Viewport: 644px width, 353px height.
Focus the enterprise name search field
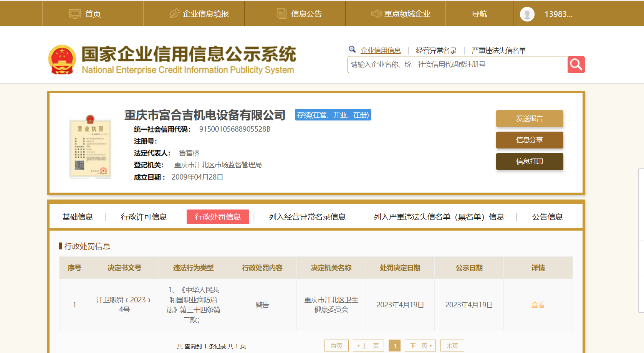click(x=457, y=64)
